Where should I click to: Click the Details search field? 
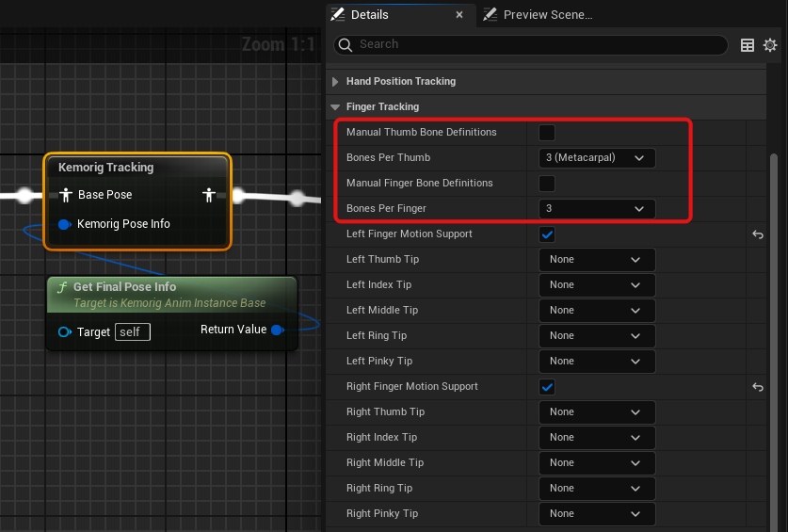[537, 44]
